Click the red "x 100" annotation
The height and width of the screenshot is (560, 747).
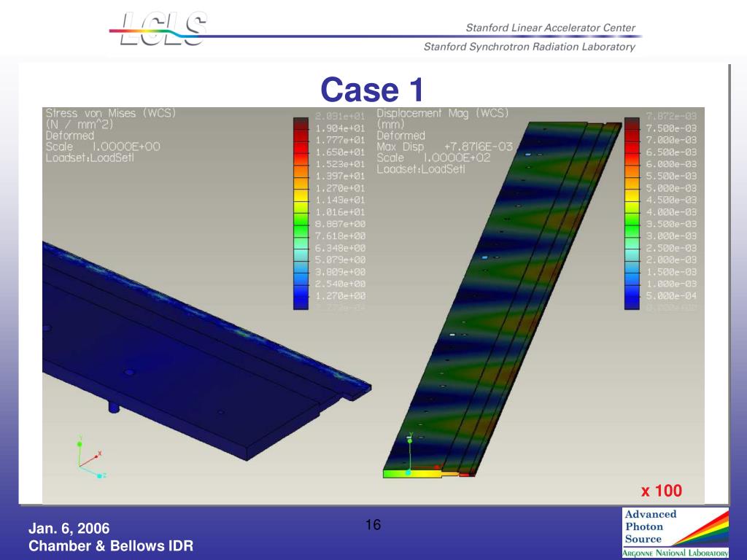click(x=662, y=491)
